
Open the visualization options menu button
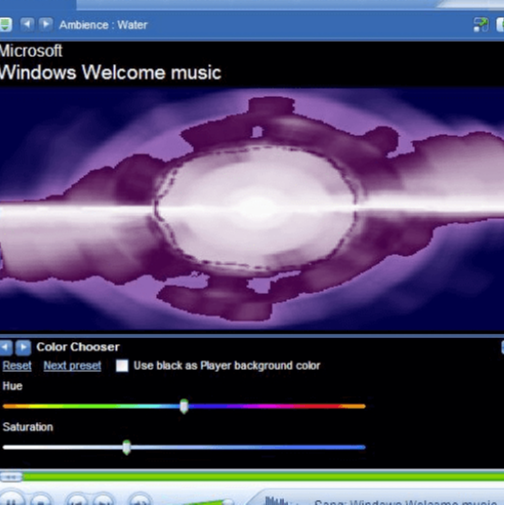pos(5,25)
